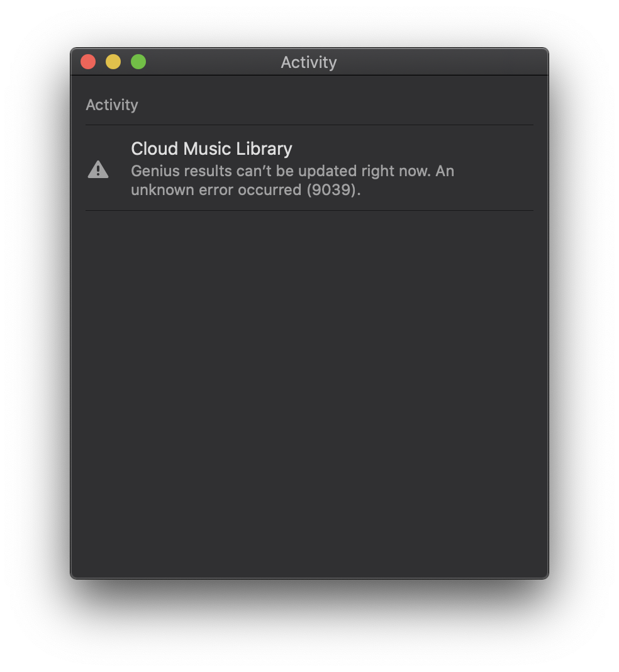This screenshot has width=619, height=672.
Task: Click the Genius results error message text
Action: [293, 181]
